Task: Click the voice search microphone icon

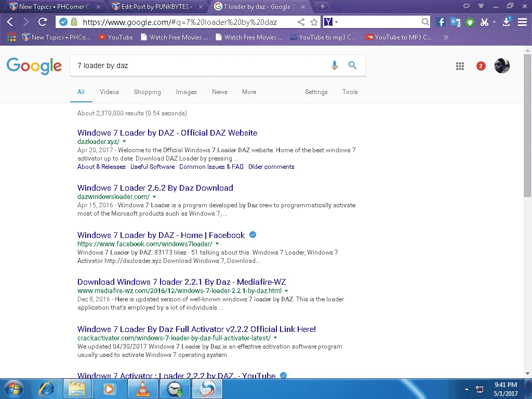Action: (335, 65)
